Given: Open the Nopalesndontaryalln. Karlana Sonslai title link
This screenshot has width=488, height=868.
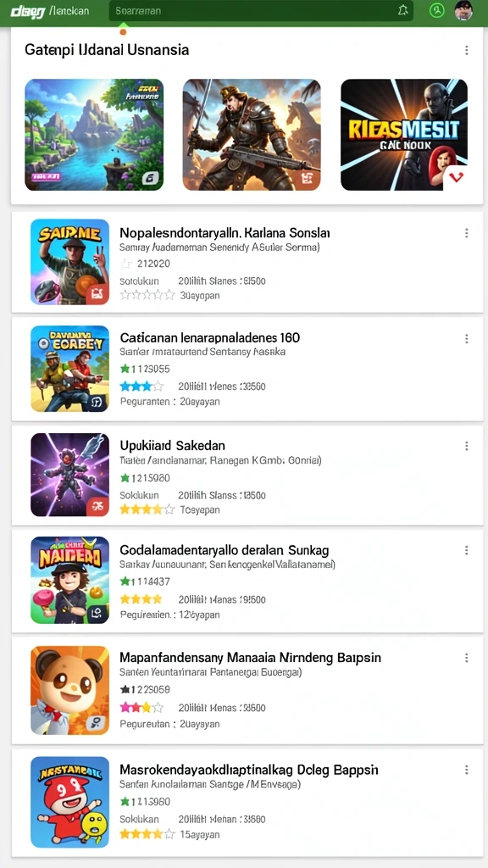Looking at the screenshot, I should [225, 233].
